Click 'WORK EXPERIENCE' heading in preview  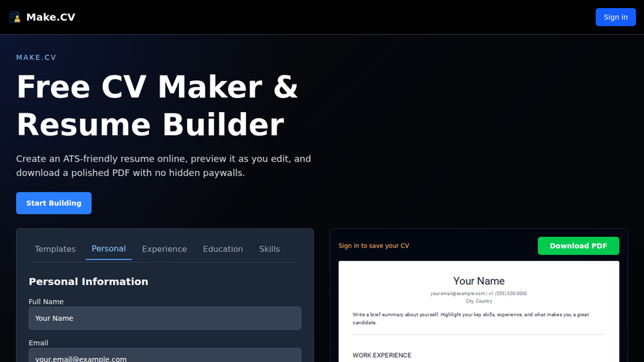[382, 355]
